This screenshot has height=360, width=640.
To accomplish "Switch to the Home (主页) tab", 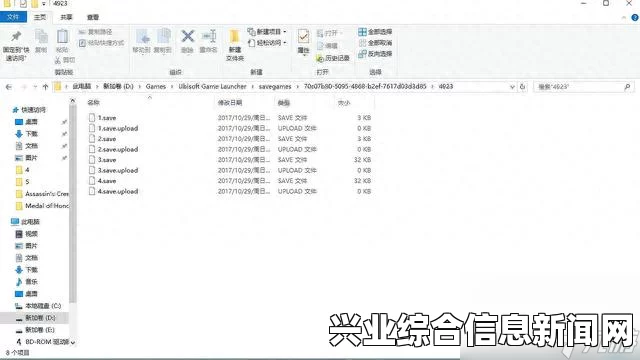I will click(40, 17).
